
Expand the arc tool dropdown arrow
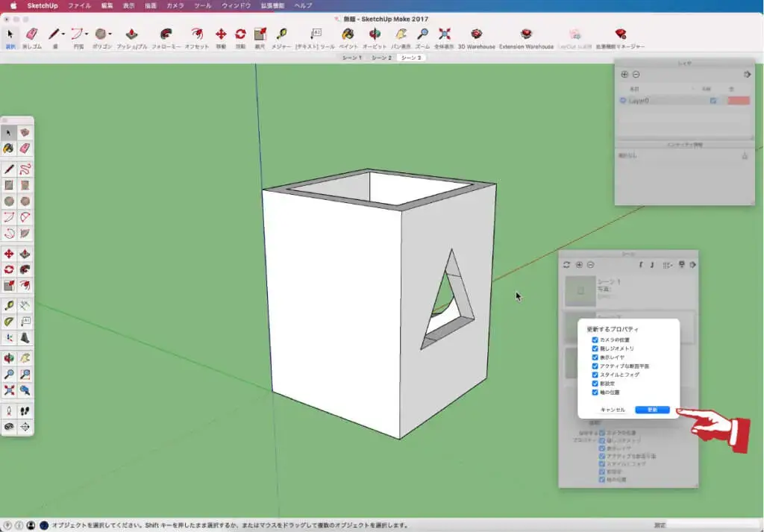[x=87, y=34]
